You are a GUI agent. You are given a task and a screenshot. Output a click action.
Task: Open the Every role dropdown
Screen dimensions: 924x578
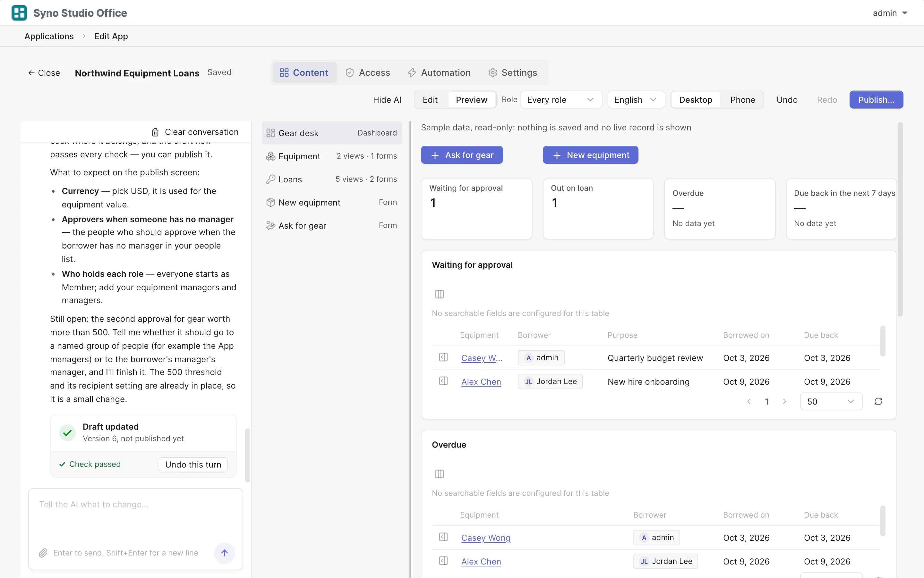pos(561,100)
